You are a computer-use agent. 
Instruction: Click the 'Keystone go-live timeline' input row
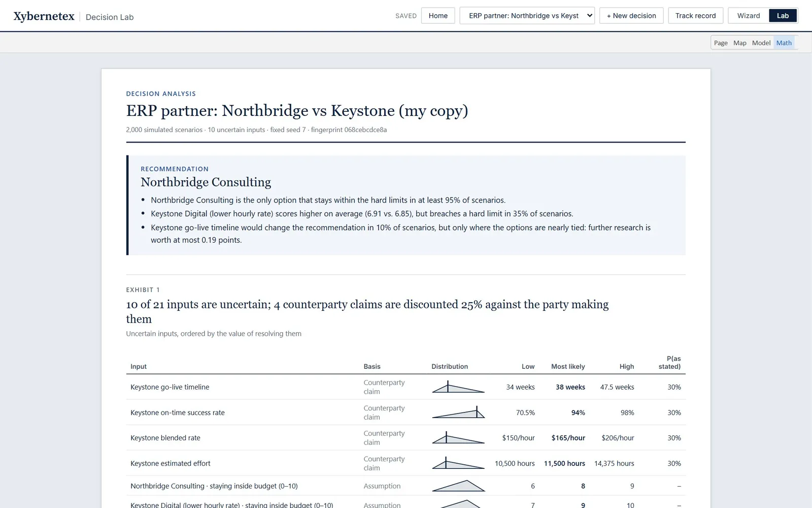click(405, 387)
